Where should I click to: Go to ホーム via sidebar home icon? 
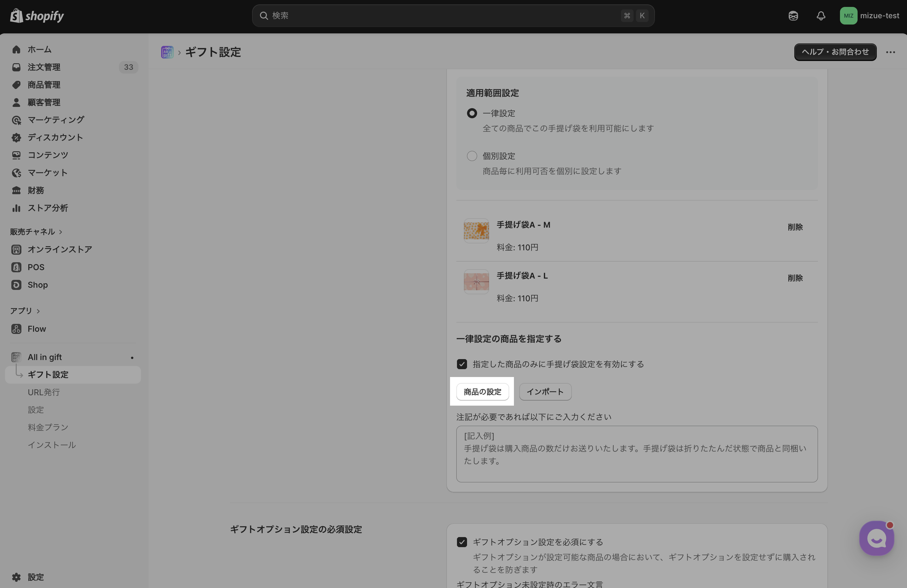(16, 49)
